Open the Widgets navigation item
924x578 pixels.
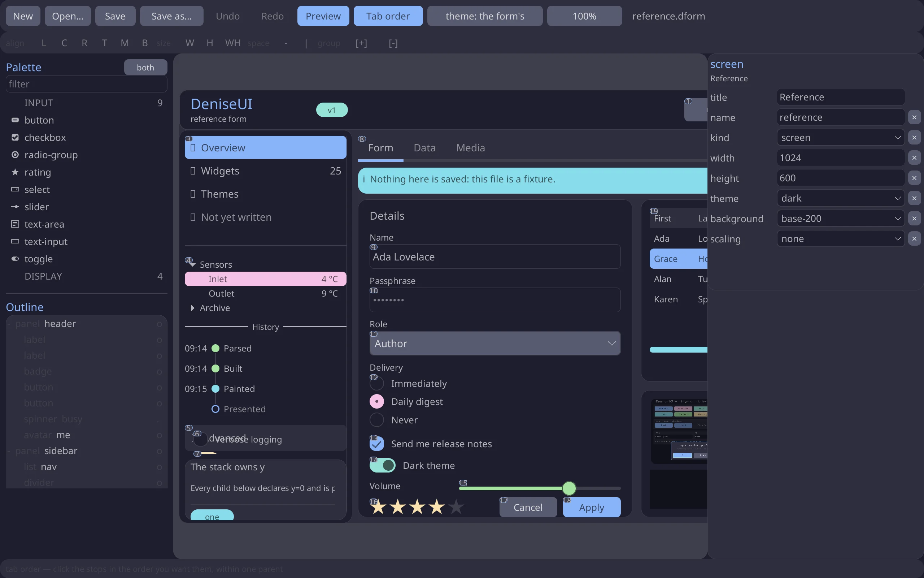[x=265, y=171]
